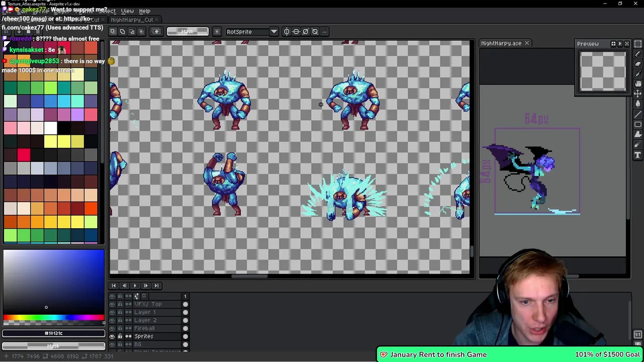Play animation in Preview window
The image size is (644, 362).
tap(620, 44)
